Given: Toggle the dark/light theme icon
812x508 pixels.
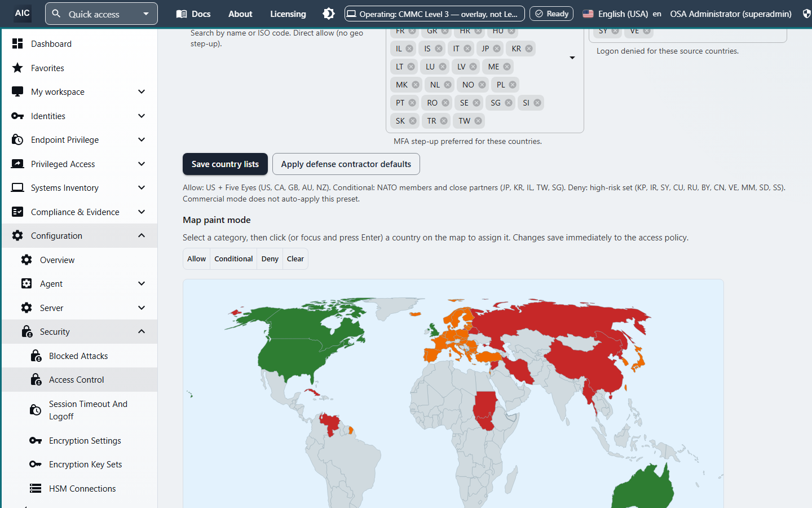Looking at the screenshot, I should pos(329,14).
